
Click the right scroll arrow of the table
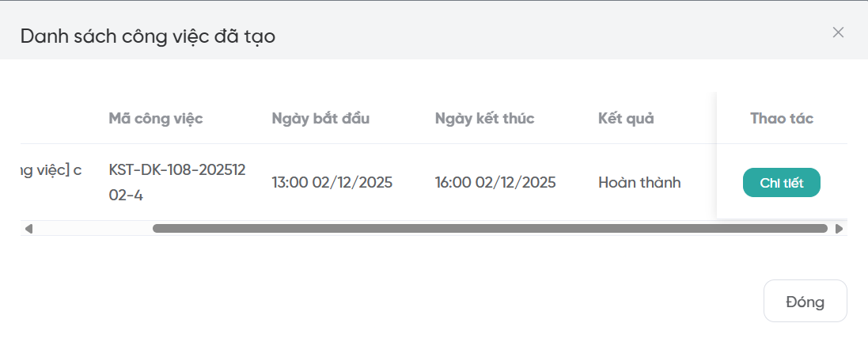coord(839,229)
